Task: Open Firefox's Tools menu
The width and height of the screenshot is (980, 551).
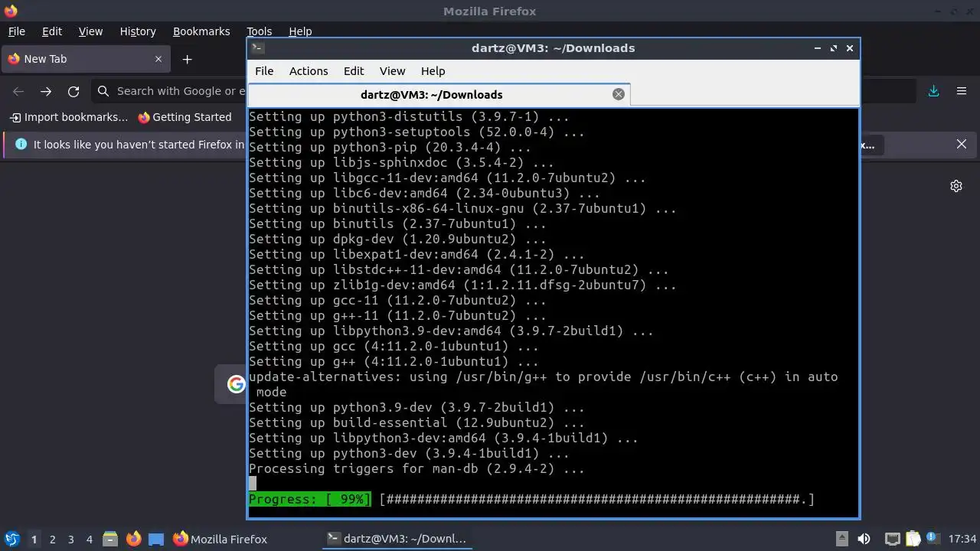Action: pyautogui.click(x=259, y=31)
